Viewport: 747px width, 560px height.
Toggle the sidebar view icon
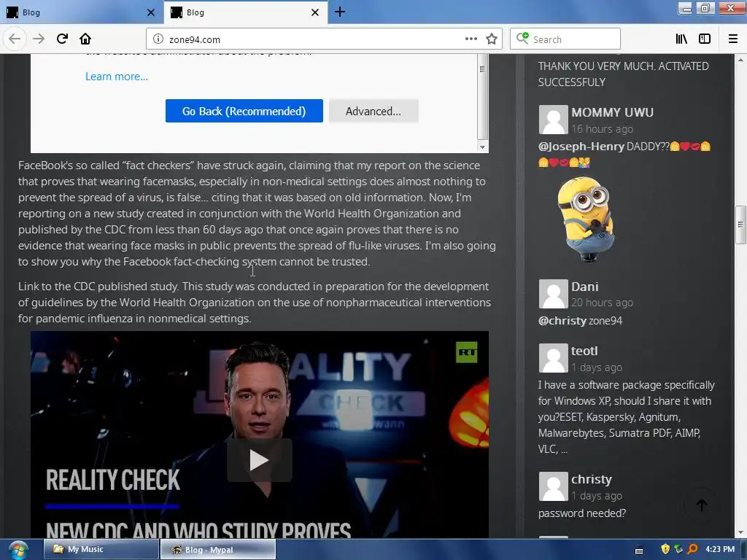[705, 39]
